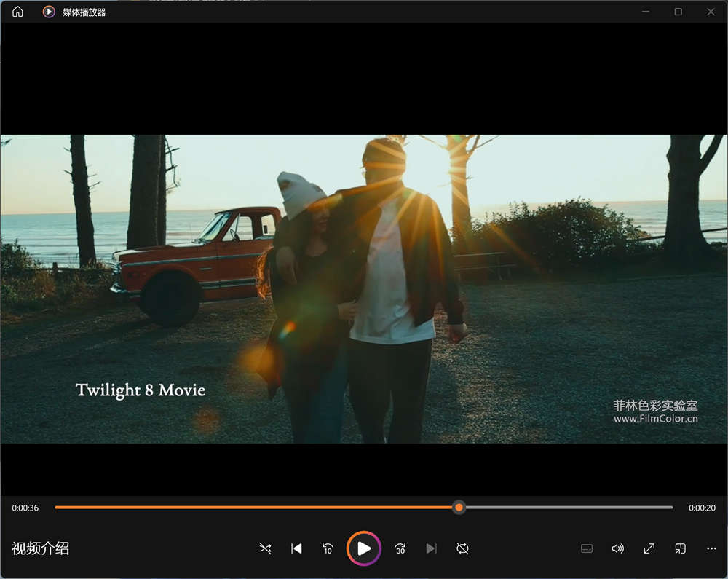Skip forward 30 seconds

click(400, 548)
